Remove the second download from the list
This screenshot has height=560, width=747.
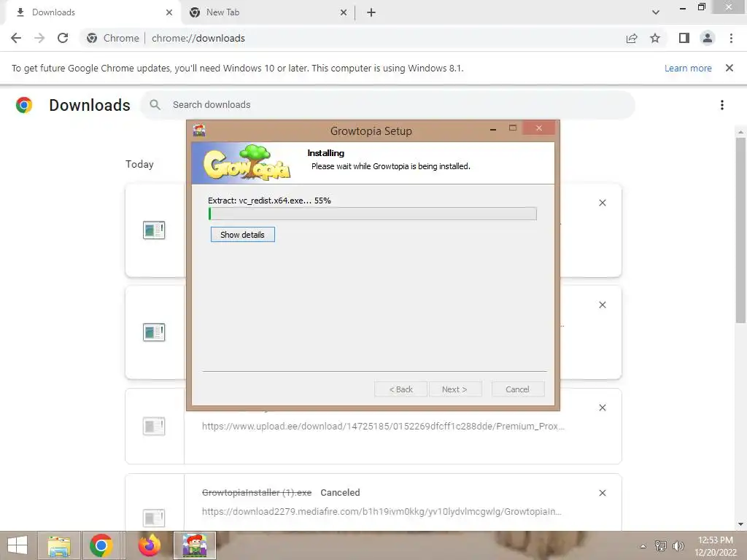click(x=602, y=305)
